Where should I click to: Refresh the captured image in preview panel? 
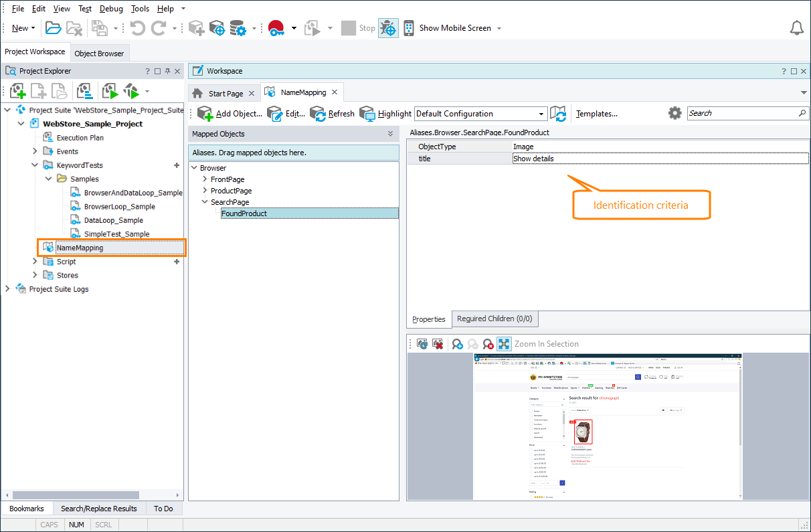click(422, 343)
